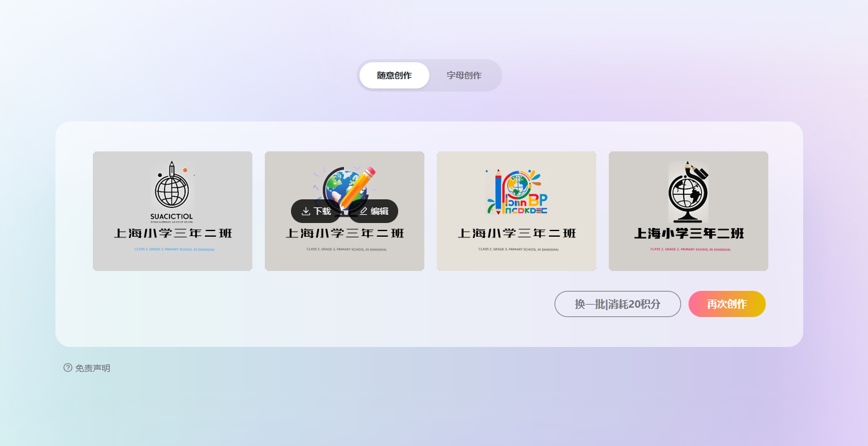Screen dimensions: 868x446
Task: Select the SUACICTIOL globe logo thumbnail
Action: coord(173,211)
